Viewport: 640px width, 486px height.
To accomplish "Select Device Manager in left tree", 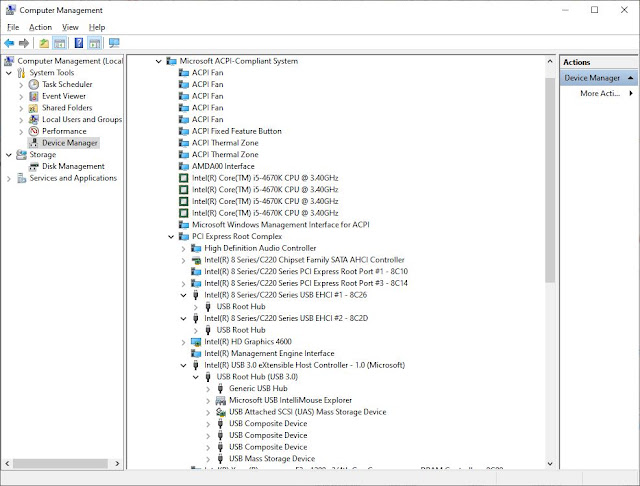I will [70, 143].
